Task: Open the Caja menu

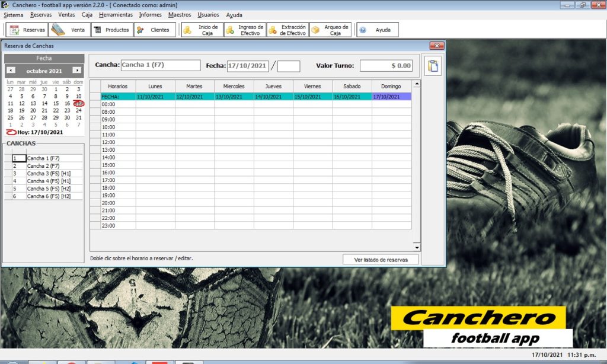Action: point(87,15)
